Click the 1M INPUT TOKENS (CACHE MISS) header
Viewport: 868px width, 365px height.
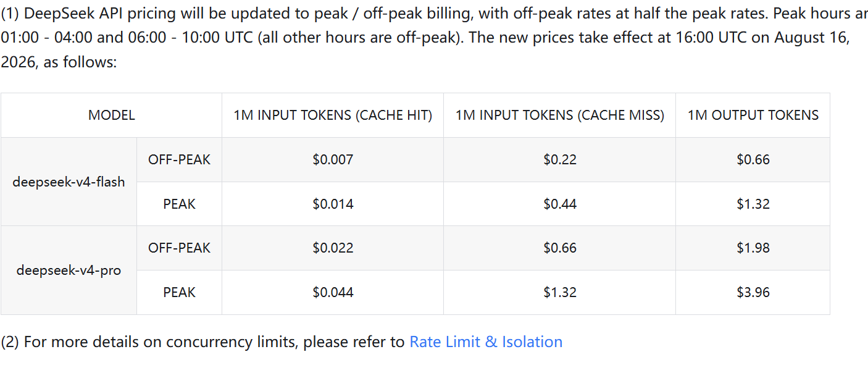pyautogui.click(x=560, y=115)
